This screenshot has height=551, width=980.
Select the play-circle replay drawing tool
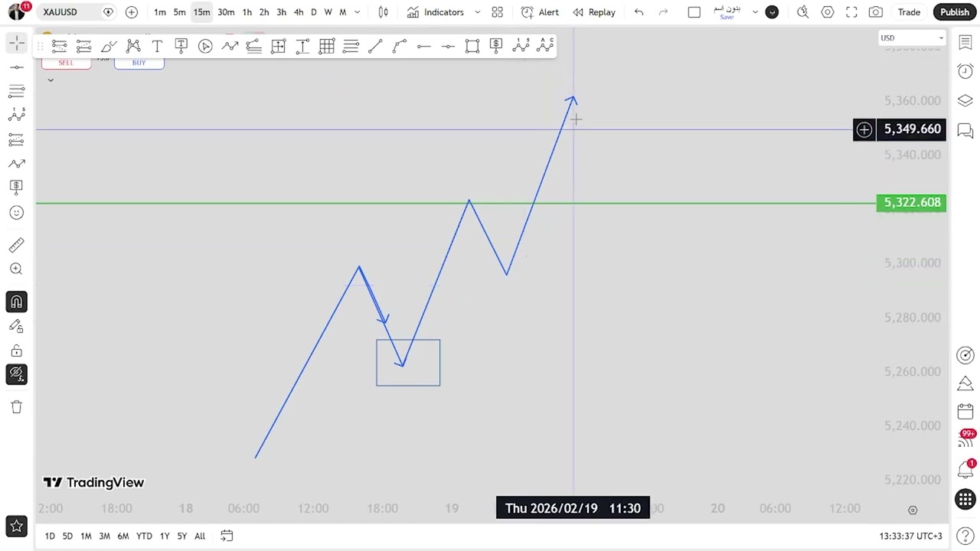pos(205,46)
